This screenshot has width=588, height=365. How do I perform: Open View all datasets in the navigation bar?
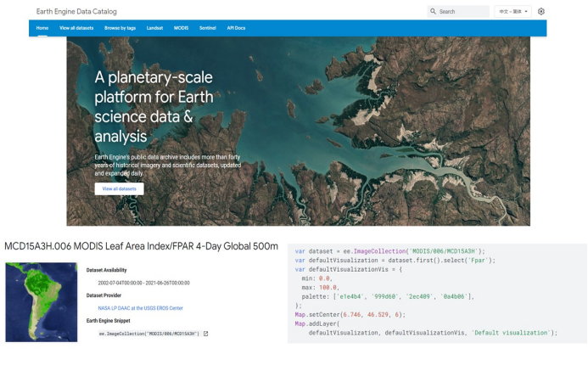[x=76, y=28]
